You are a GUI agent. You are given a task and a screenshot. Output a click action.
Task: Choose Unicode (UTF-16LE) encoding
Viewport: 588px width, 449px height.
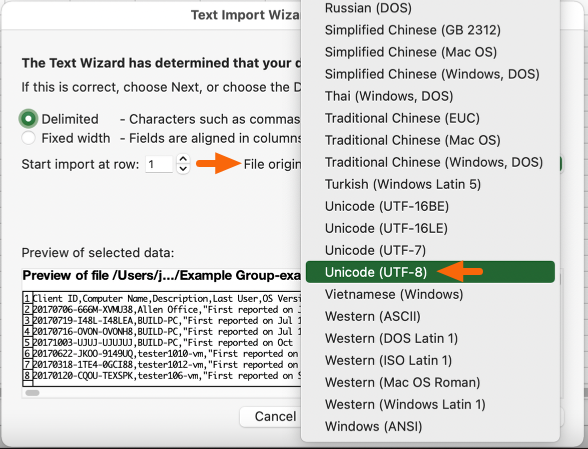point(430,228)
